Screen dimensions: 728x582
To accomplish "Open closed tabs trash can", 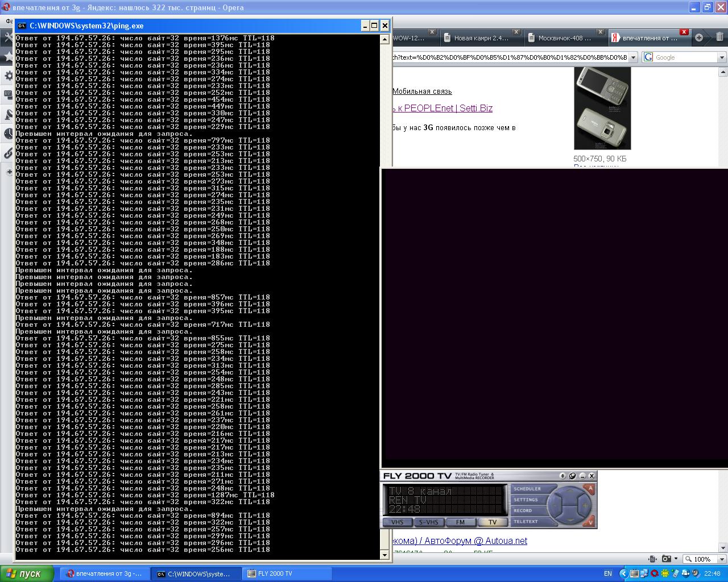I will 719,38.
